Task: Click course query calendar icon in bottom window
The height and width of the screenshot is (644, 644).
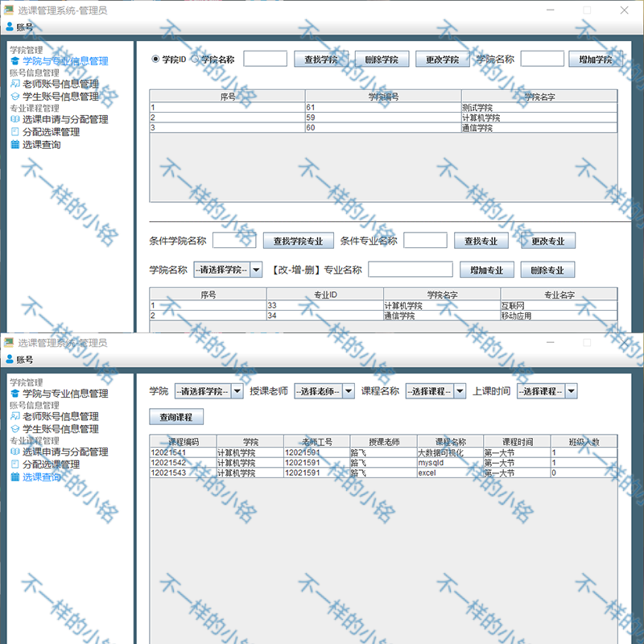Action: point(15,477)
